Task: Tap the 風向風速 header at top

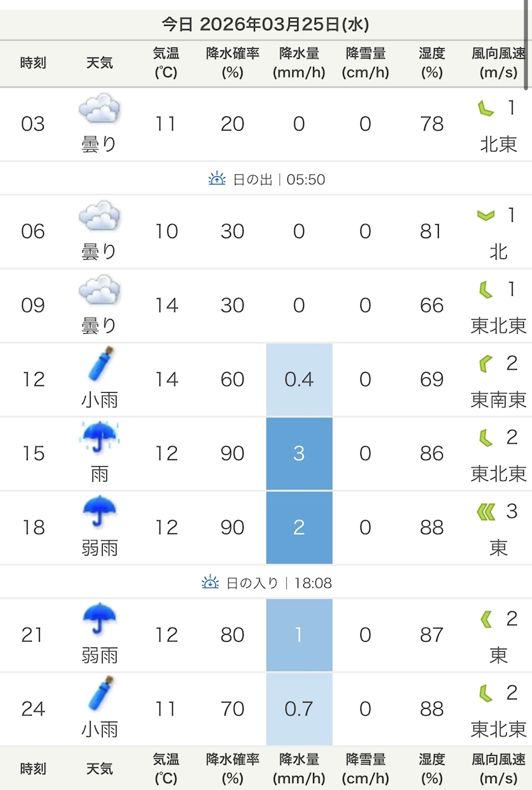Action: [498, 63]
